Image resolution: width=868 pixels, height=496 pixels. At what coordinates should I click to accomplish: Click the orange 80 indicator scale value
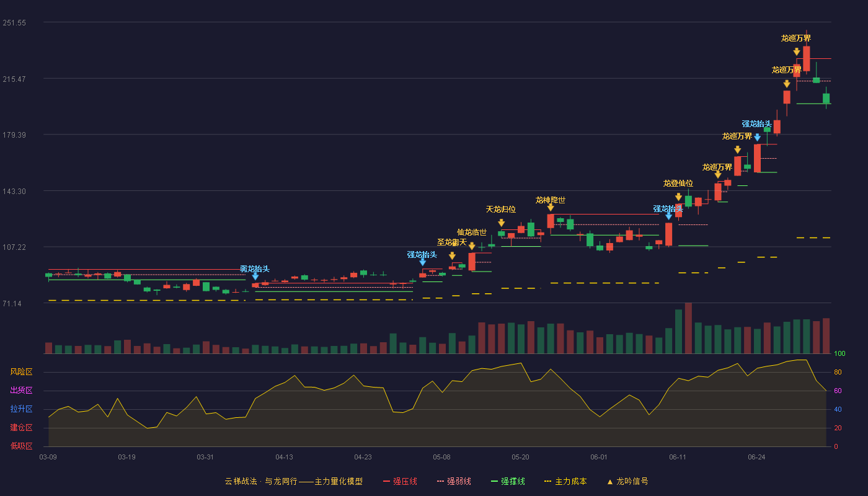coord(838,373)
